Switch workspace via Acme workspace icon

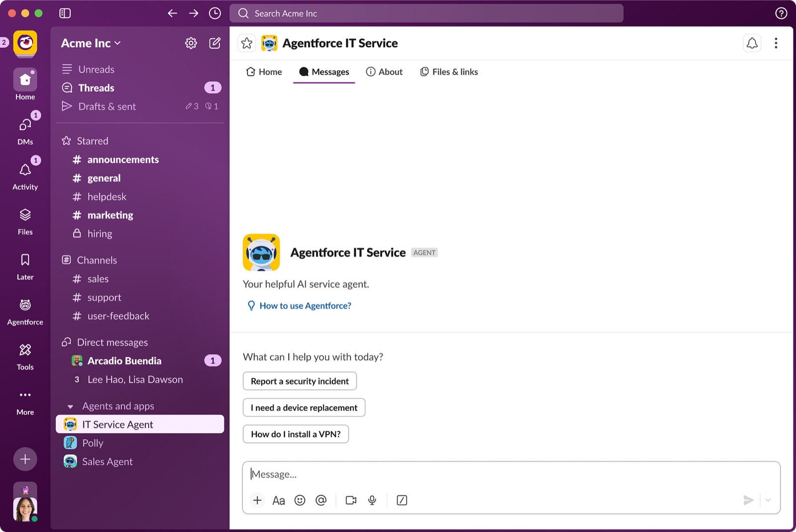coord(25,43)
